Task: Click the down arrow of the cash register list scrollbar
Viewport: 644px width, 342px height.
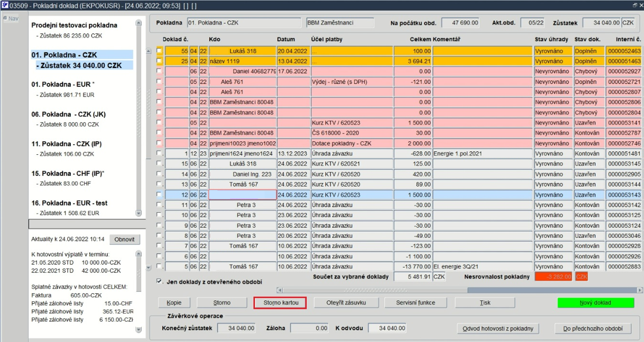Action: click(x=138, y=213)
